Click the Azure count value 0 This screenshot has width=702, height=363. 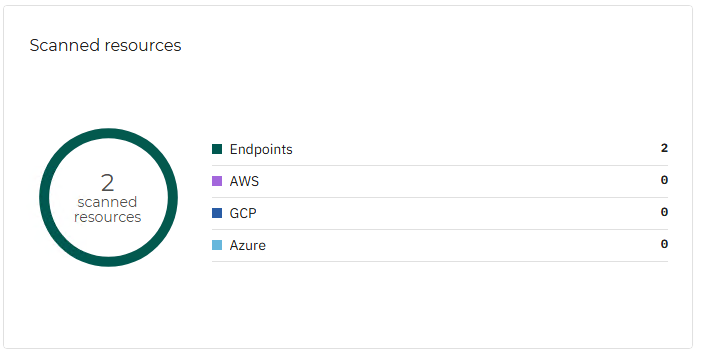(664, 244)
